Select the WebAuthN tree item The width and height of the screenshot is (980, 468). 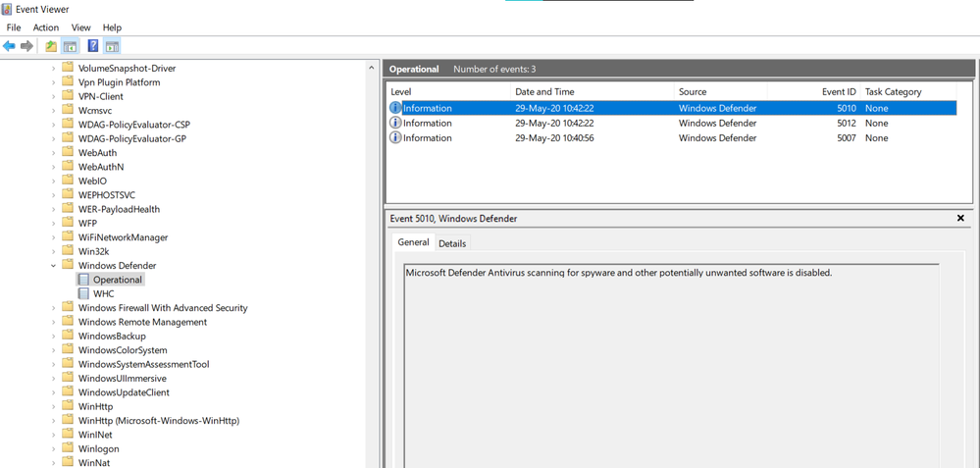(101, 167)
